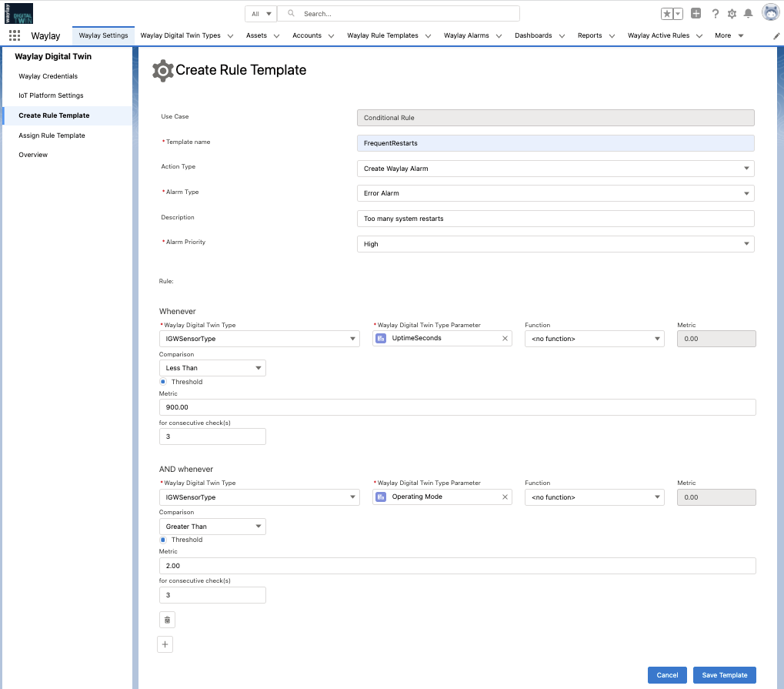Open the Alarm Priority dropdown
This screenshot has height=689, width=784.
pyautogui.click(x=555, y=244)
